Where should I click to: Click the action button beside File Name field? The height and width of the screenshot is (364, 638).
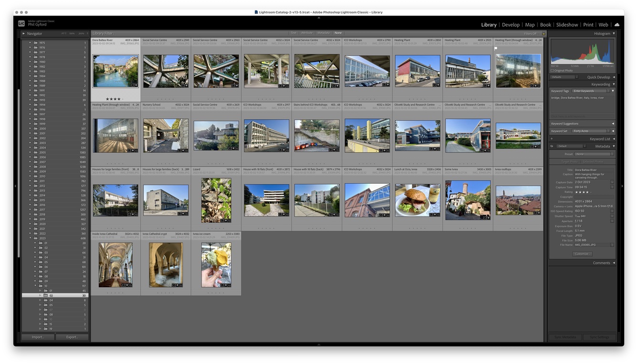[612, 245]
